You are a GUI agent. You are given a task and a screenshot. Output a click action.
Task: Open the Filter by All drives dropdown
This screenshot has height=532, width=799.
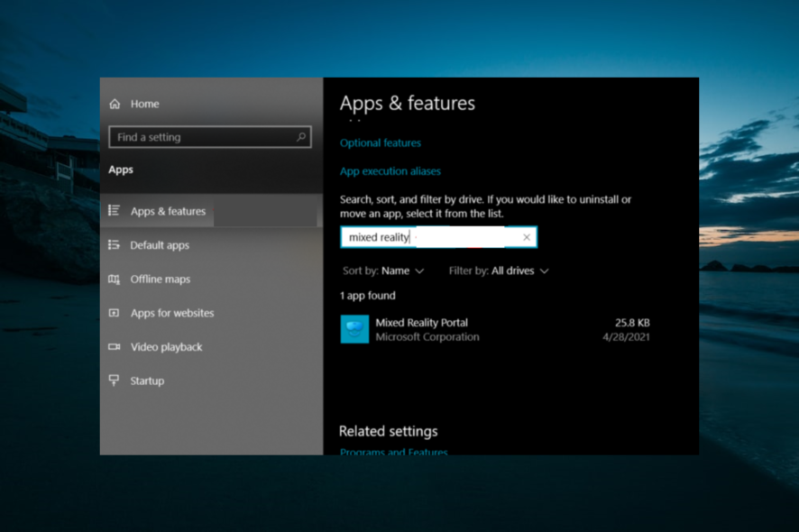click(499, 271)
